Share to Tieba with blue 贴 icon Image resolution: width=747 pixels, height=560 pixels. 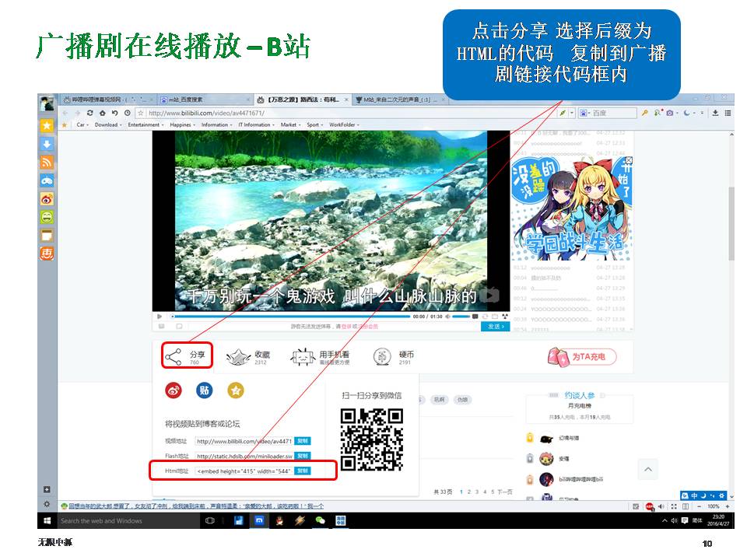pyautogui.click(x=205, y=390)
